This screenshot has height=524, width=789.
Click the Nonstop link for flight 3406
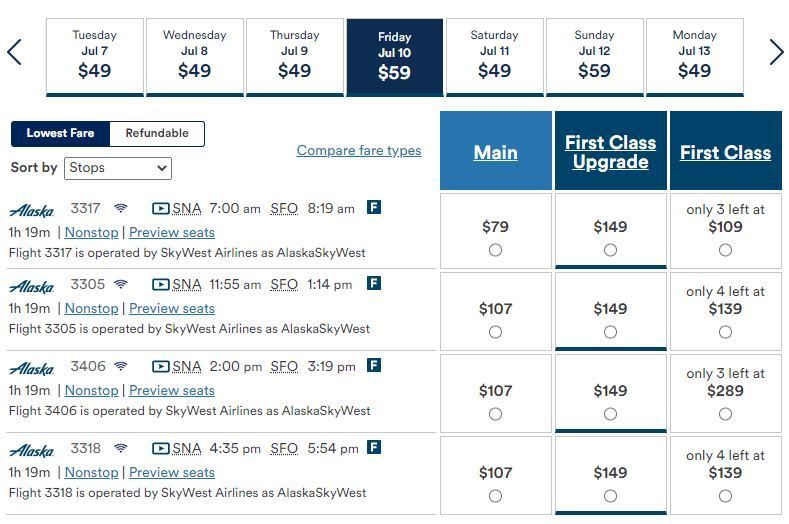tap(91, 391)
